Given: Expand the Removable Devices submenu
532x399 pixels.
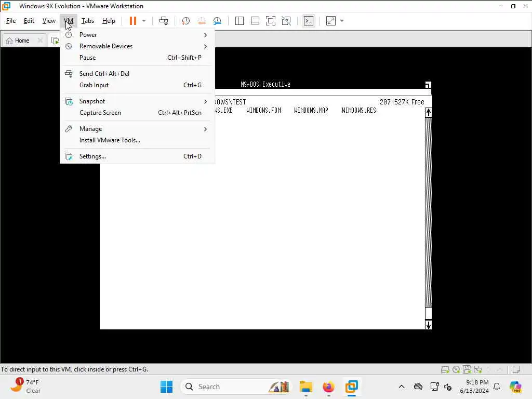Looking at the screenshot, I should pyautogui.click(x=137, y=46).
